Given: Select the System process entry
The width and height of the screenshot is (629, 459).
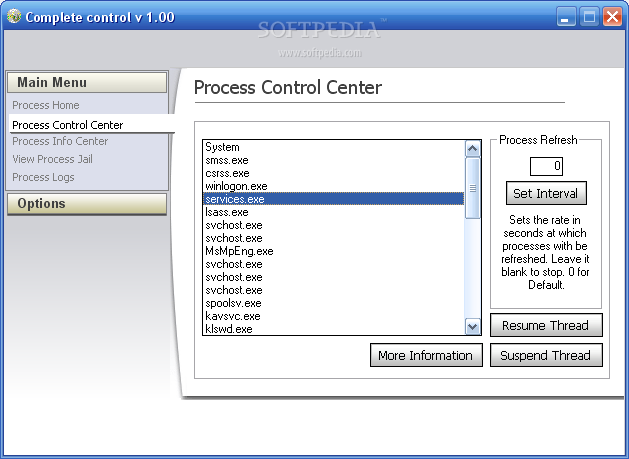Looking at the screenshot, I should [334, 147].
